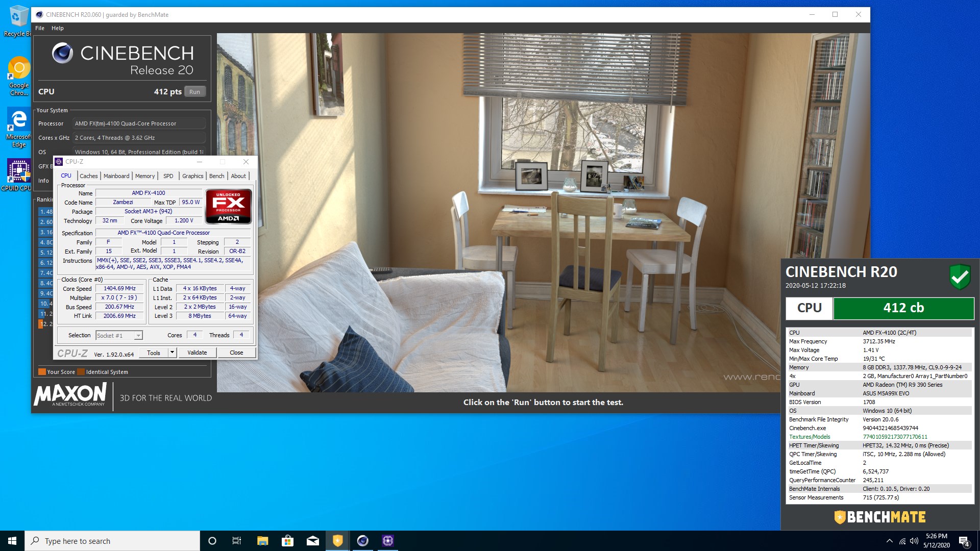
Task: Select the orange ranking entry number 12
Action: coord(46,324)
